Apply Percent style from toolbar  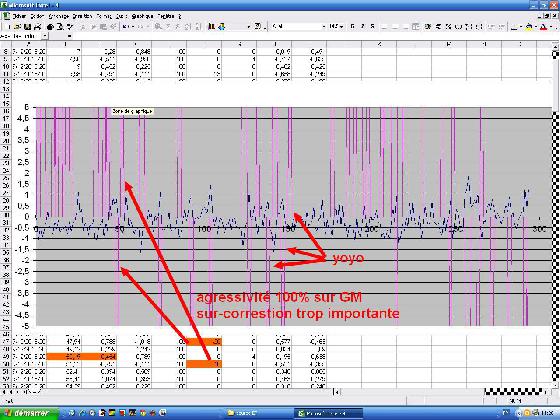448,26
